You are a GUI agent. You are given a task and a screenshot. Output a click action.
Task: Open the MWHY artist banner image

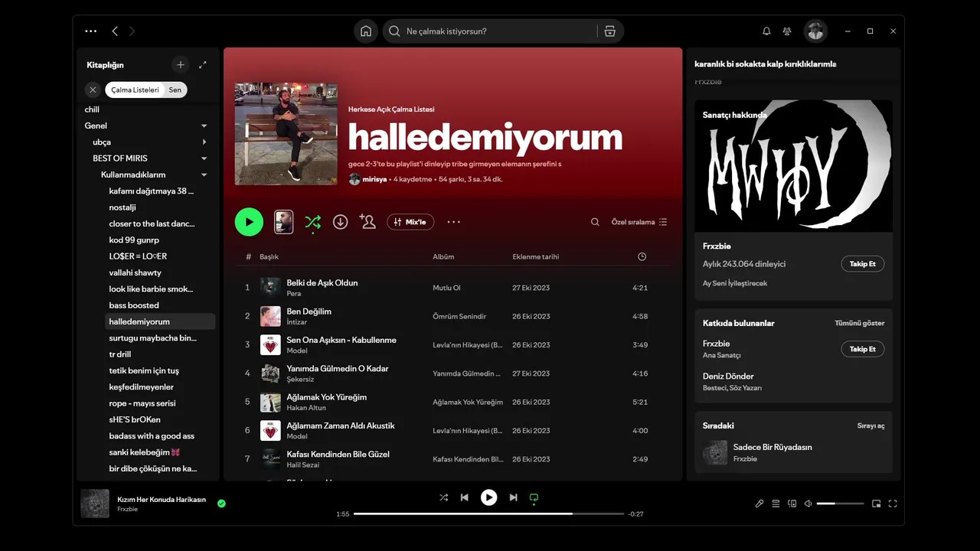tap(793, 166)
